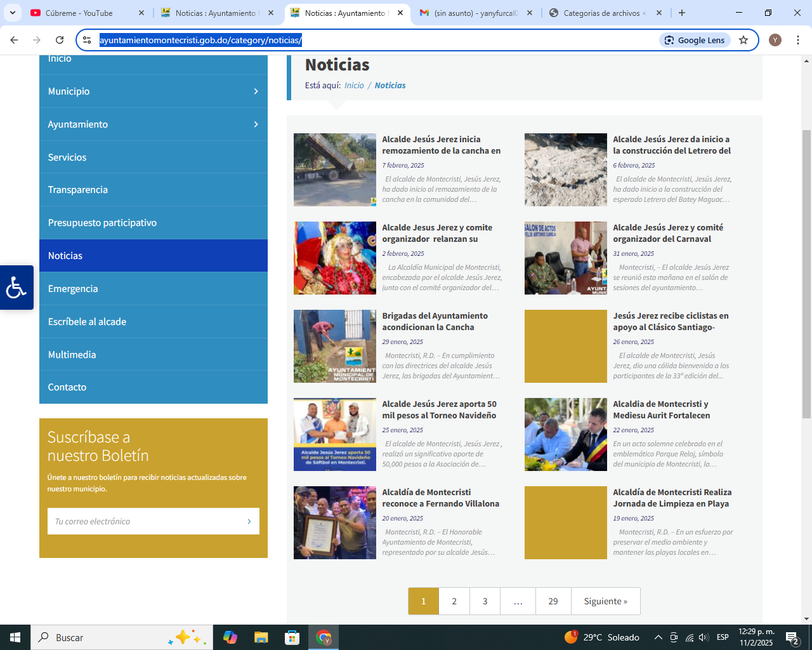Expand the Municipio submenu
This screenshot has width=812, height=650.
(256, 91)
